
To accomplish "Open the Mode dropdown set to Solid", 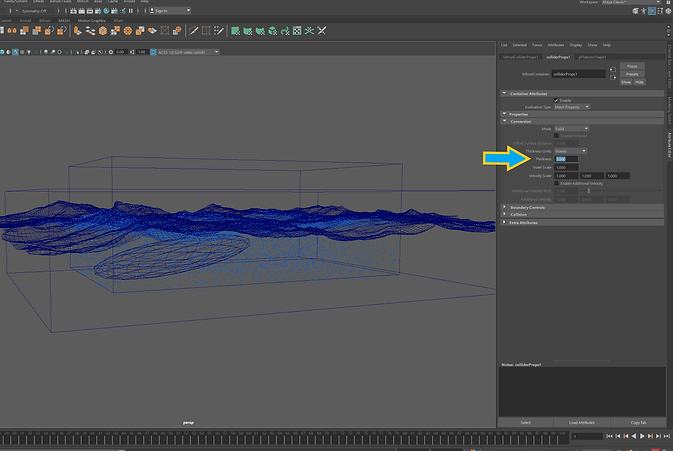I will 571,129.
